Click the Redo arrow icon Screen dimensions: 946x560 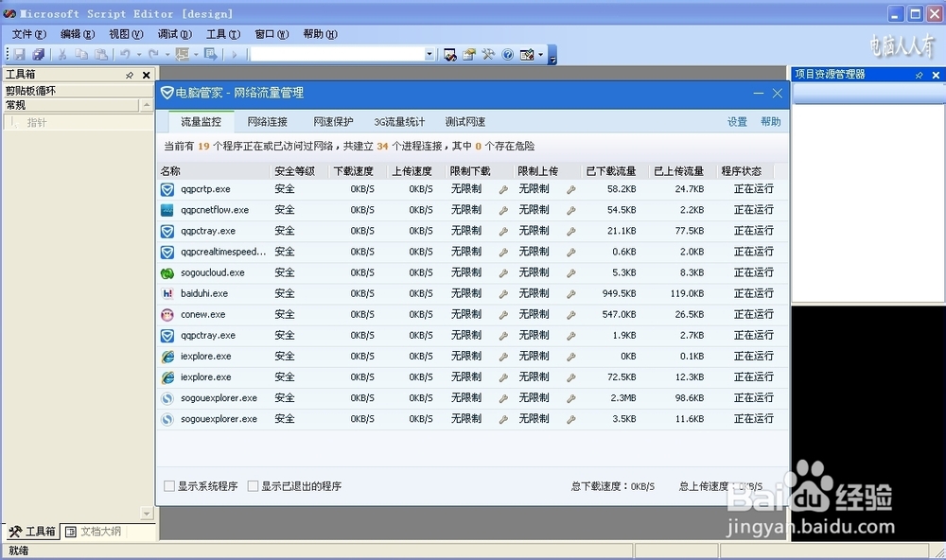pyautogui.click(x=154, y=54)
